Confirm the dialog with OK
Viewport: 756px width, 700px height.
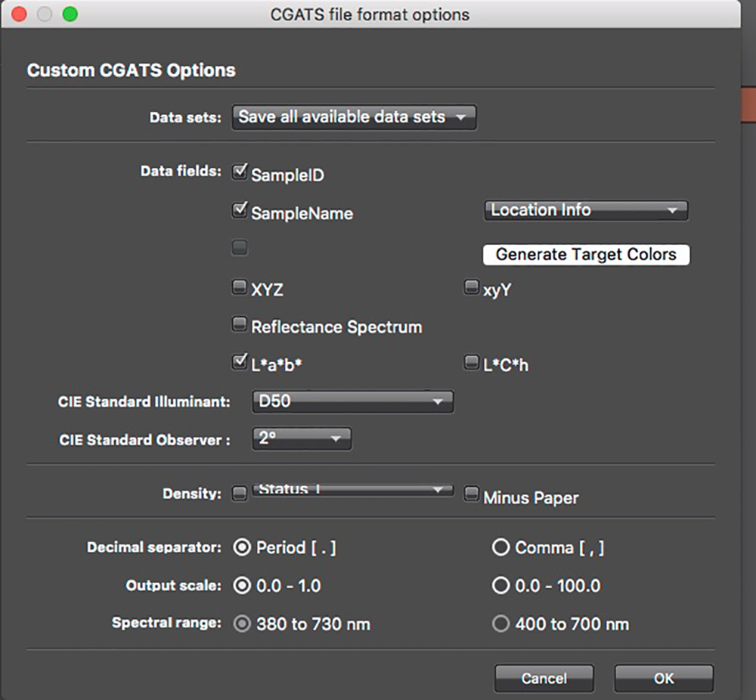tap(663, 678)
